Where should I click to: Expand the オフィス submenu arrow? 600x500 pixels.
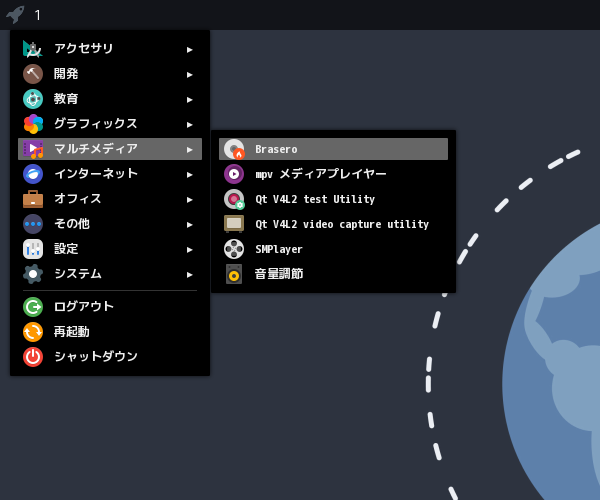[x=189, y=200]
